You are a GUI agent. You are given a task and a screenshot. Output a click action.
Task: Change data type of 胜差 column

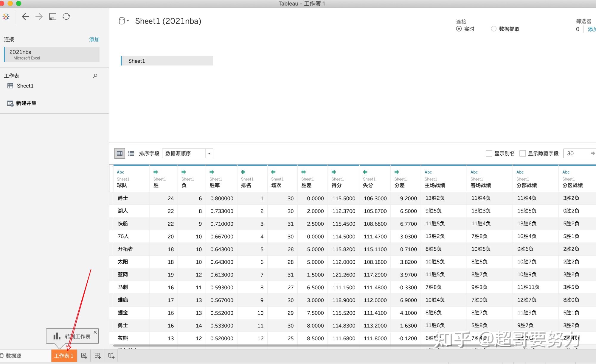303,172
